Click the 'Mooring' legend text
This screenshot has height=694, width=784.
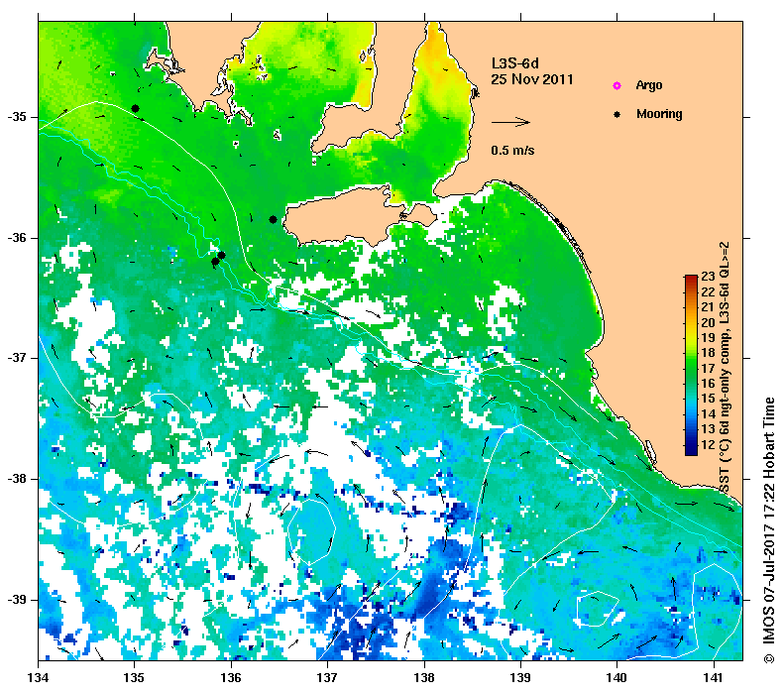[659, 114]
